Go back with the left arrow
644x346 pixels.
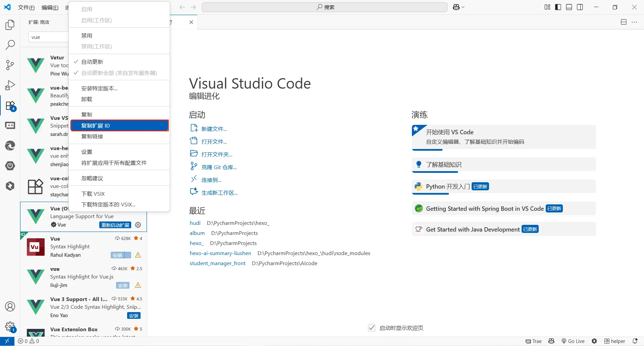[x=182, y=7]
